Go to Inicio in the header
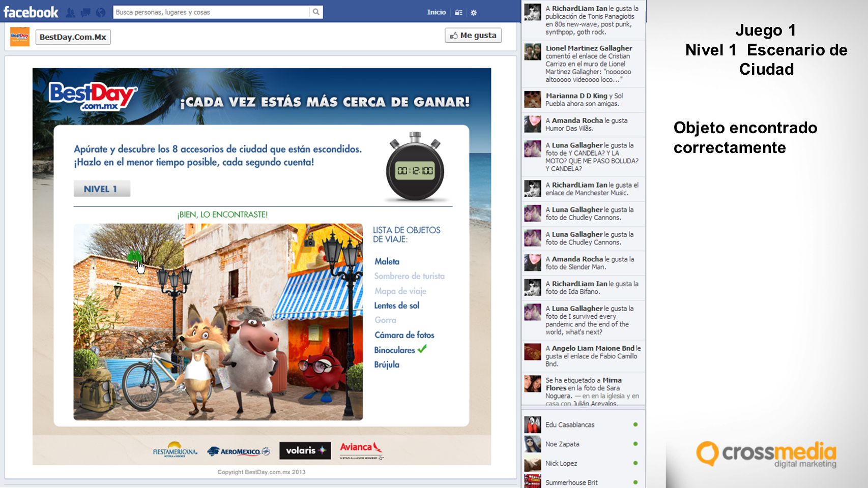This screenshot has height=488, width=868. pos(436,12)
